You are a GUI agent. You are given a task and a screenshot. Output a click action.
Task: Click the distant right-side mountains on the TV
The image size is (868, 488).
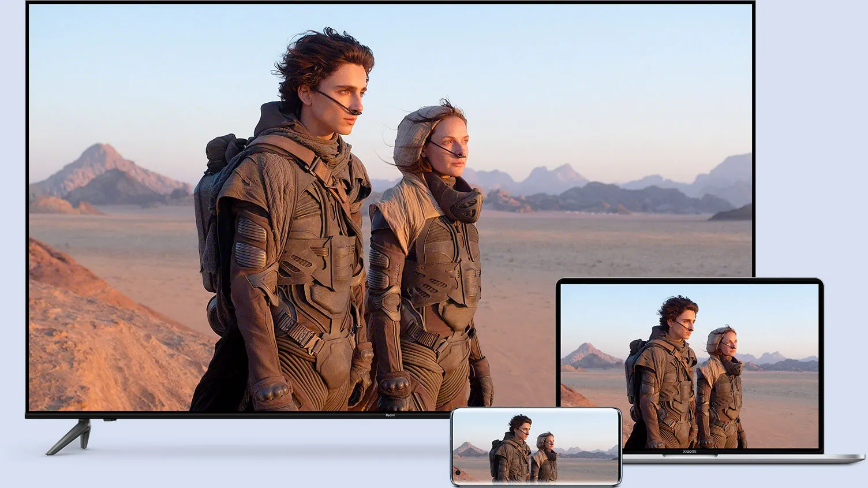pos(693,185)
